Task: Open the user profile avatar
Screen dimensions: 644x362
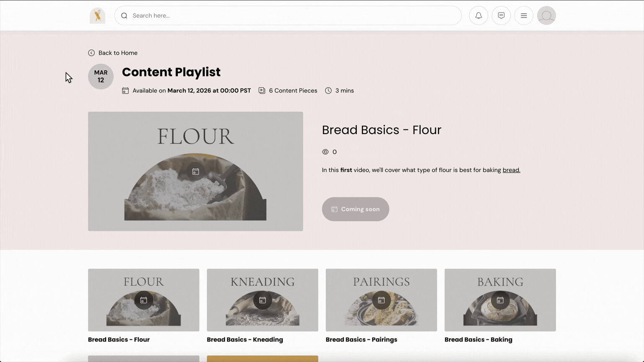Action: click(x=546, y=16)
